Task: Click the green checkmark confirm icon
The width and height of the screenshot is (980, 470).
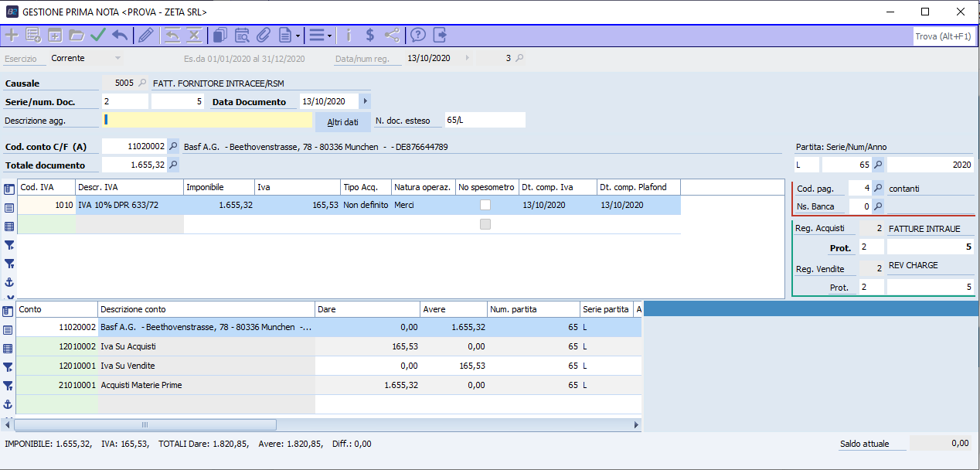Action: pos(98,35)
